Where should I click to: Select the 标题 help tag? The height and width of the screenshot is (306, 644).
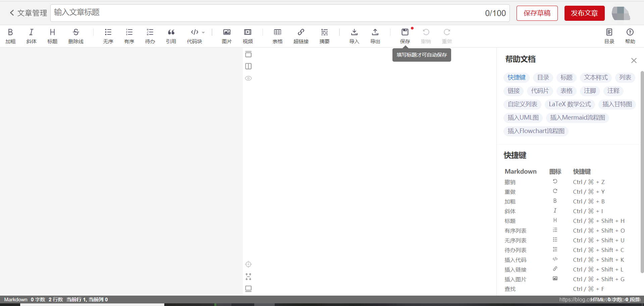[567, 77]
